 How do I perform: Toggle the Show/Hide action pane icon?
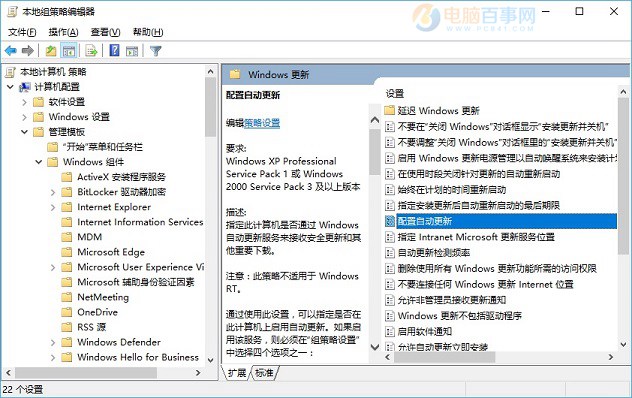pos(132,51)
